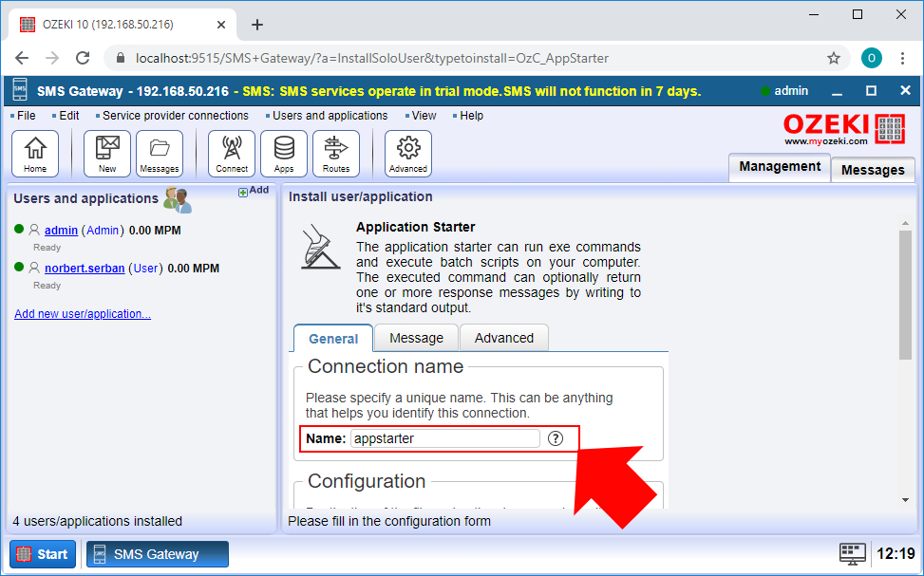Reload the browser page

[x=83, y=58]
